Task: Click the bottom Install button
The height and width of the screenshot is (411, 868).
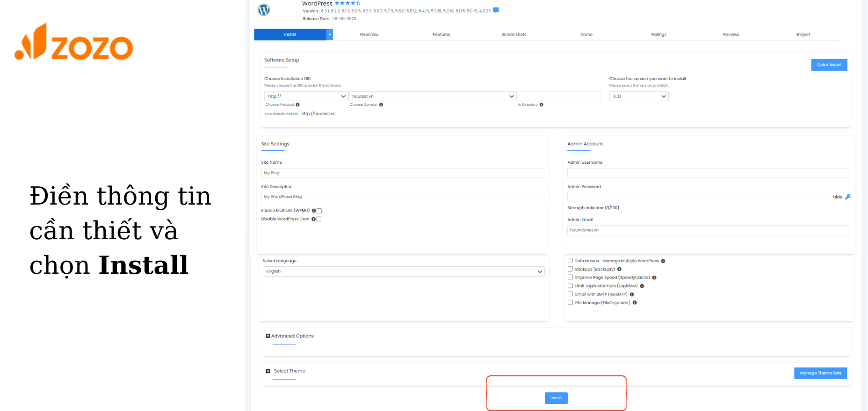Action: click(x=556, y=398)
